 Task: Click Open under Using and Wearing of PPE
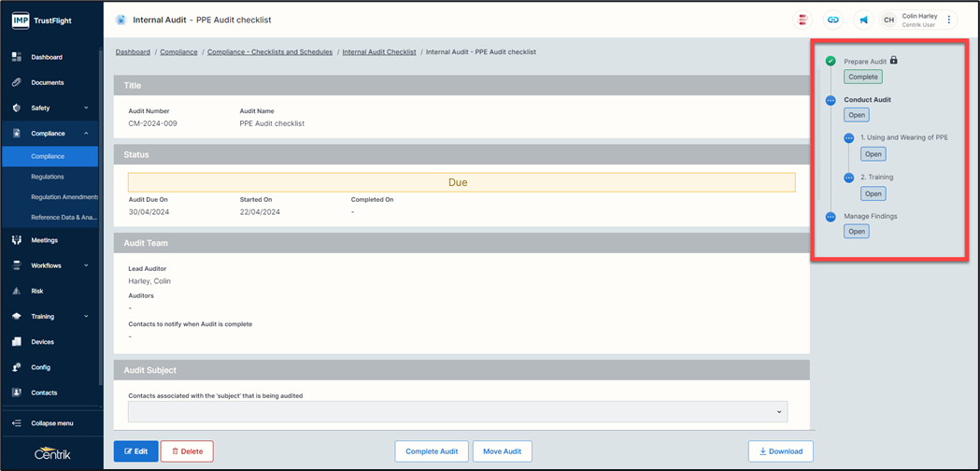coord(873,154)
